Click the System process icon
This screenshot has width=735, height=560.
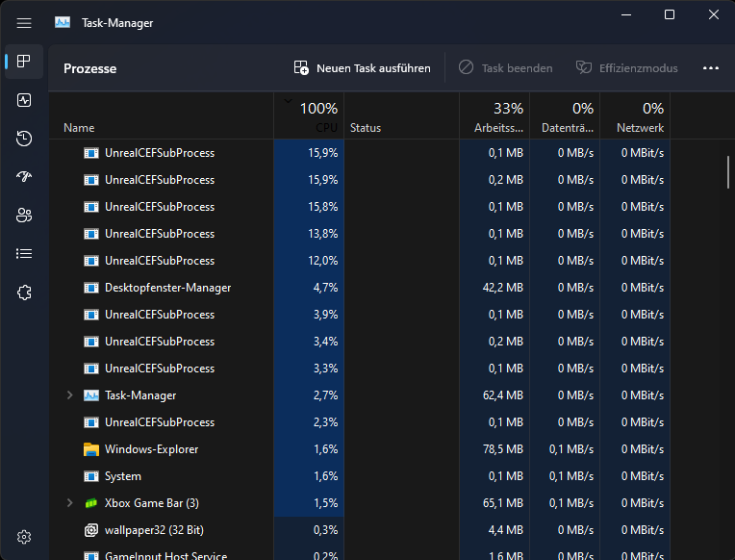pyautogui.click(x=91, y=476)
